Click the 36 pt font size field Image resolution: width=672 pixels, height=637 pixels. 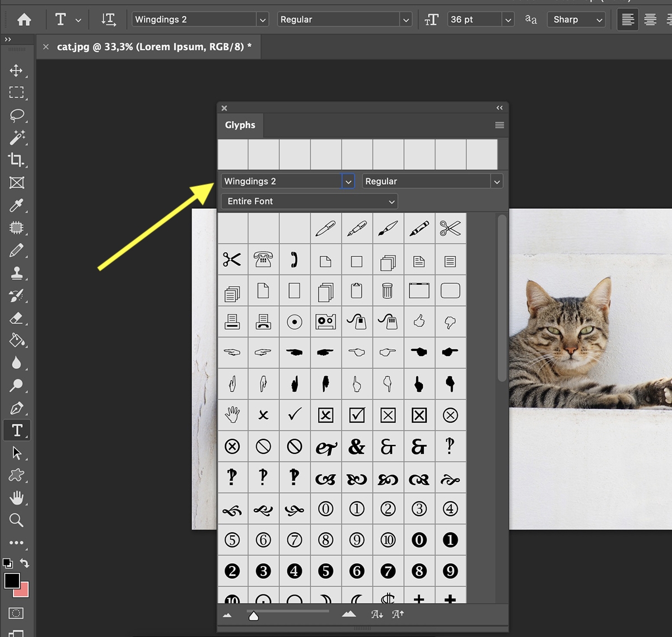tap(475, 20)
